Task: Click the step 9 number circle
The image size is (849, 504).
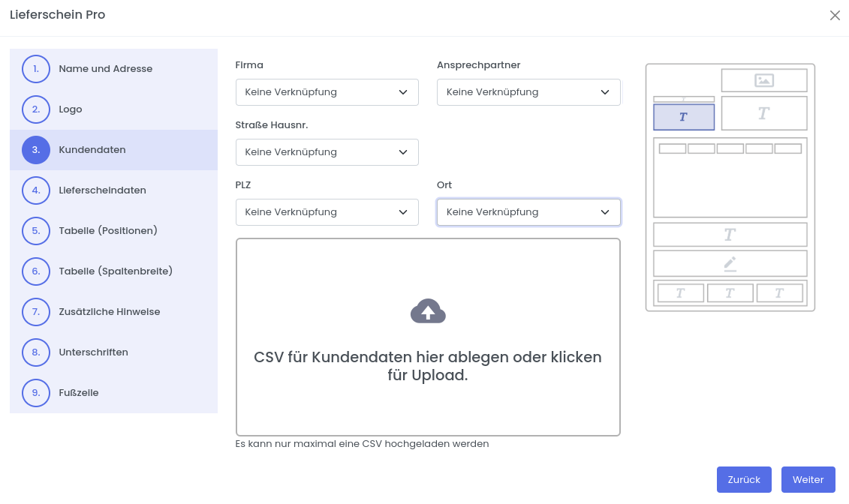Action: pyautogui.click(x=36, y=393)
